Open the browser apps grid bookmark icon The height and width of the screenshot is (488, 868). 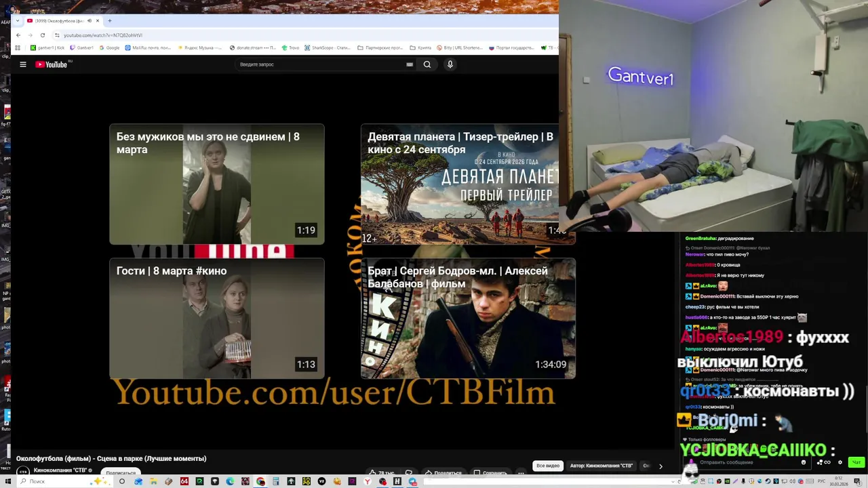click(18, 47)
